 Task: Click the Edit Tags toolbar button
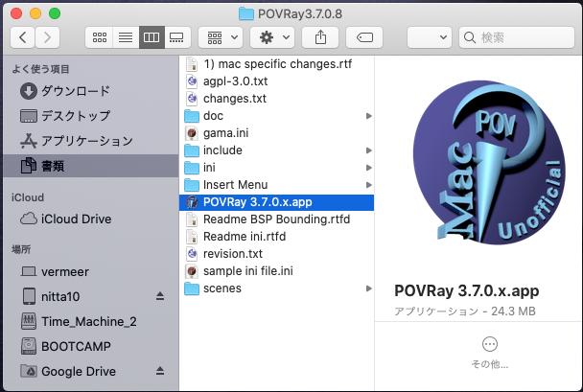[x=363, y=37]
